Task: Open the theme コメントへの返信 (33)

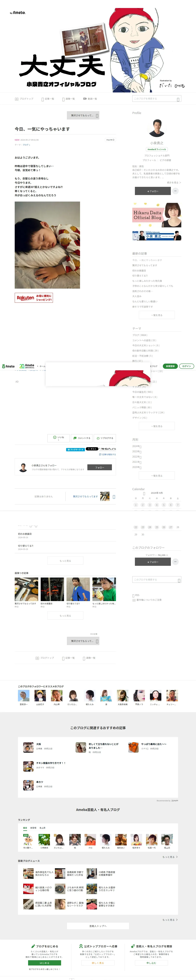Action: pos(144,341)
